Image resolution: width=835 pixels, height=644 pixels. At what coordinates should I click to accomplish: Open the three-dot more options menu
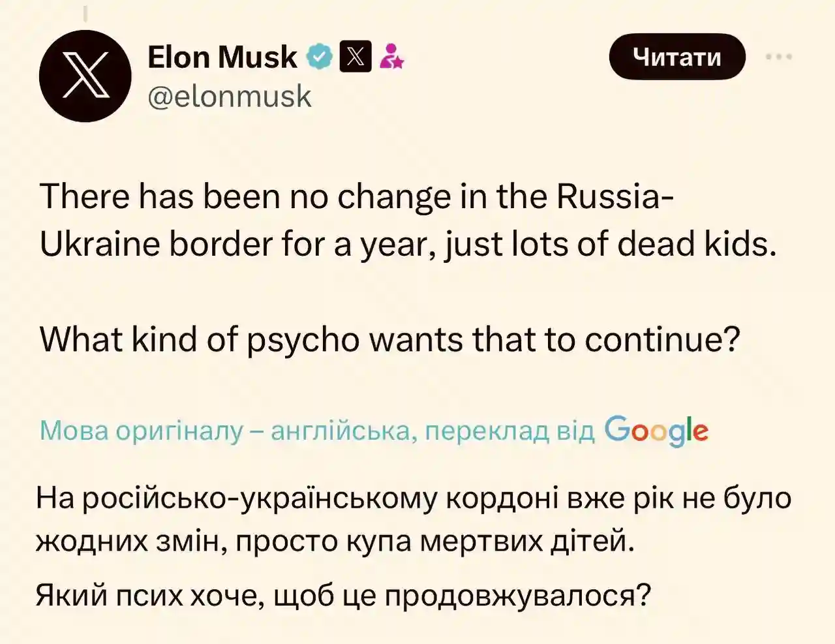pos(778,57)
